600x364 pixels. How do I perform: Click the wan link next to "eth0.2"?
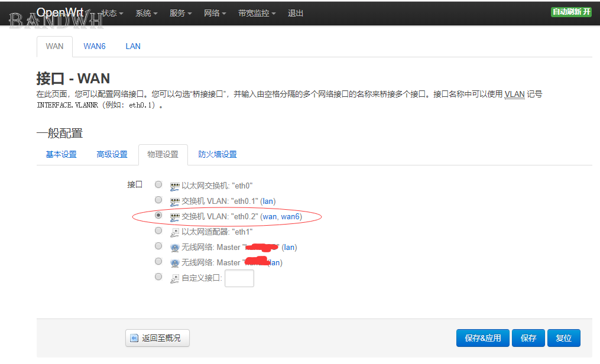270,216
